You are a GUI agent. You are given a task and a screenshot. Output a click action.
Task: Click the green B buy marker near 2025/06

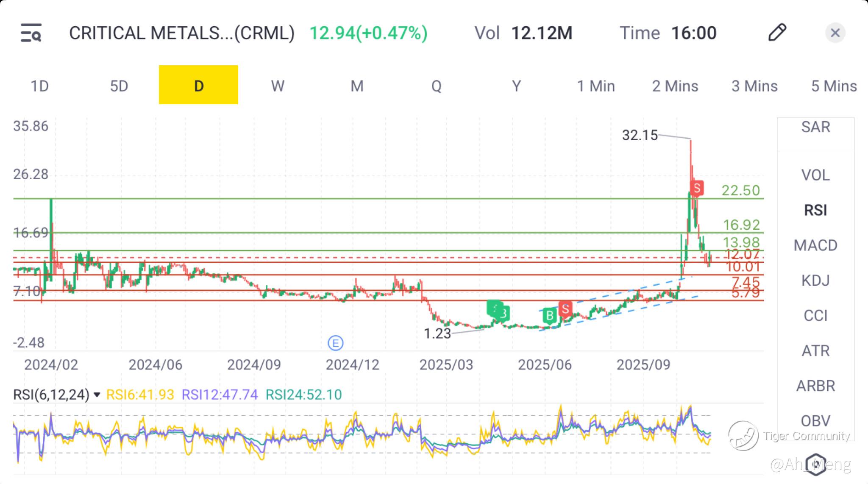[x=549, y=316]
